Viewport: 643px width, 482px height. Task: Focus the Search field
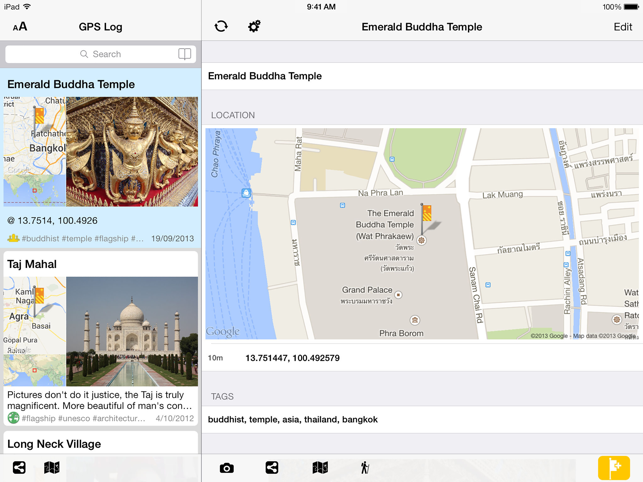pos(101,54)
